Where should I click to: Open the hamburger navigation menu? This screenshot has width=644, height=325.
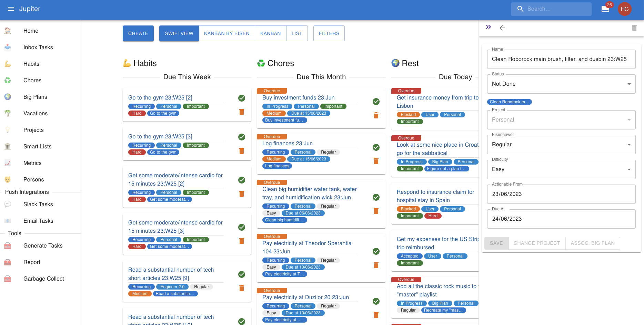pos(11,9)
